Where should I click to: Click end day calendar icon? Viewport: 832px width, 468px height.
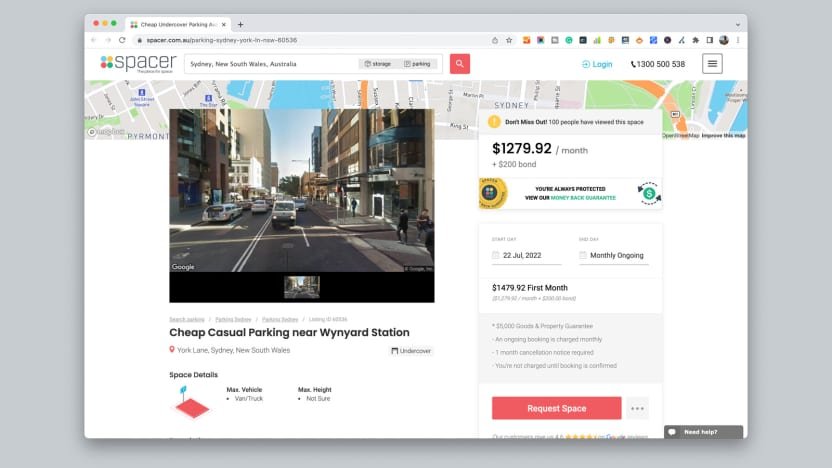(x=583, y=255)
